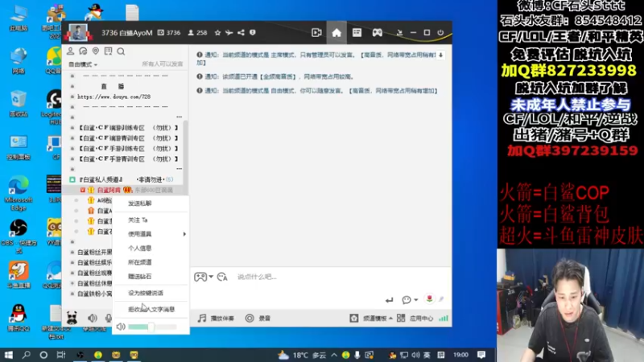Click the green network signal bars icon

tap(444, 319)
